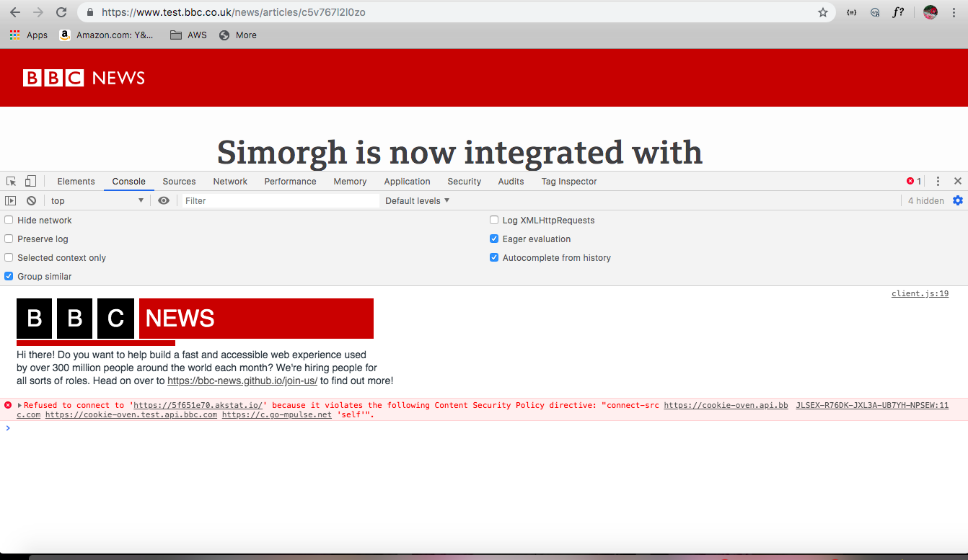
Task: Open the client.js:19 source link
Action: point(920,293)
